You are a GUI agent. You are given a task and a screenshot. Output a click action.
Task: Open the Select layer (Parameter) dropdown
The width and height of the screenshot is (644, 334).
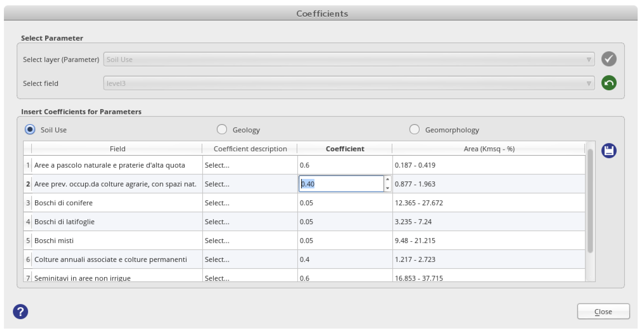tap(349, 59)
